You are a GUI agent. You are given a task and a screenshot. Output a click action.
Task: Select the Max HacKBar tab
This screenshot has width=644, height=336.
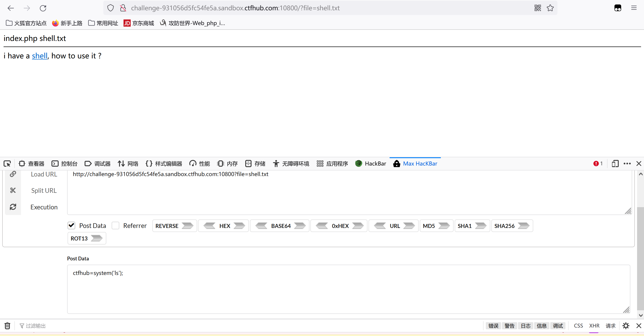[x=415, y=164]
